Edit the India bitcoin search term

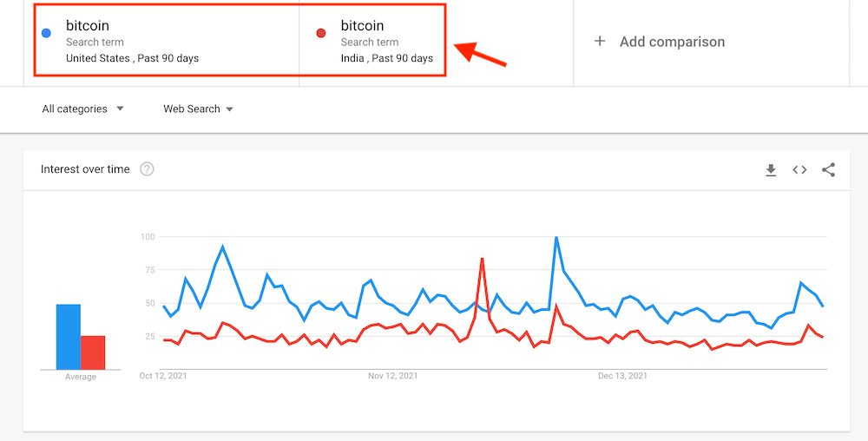point(362,25)
